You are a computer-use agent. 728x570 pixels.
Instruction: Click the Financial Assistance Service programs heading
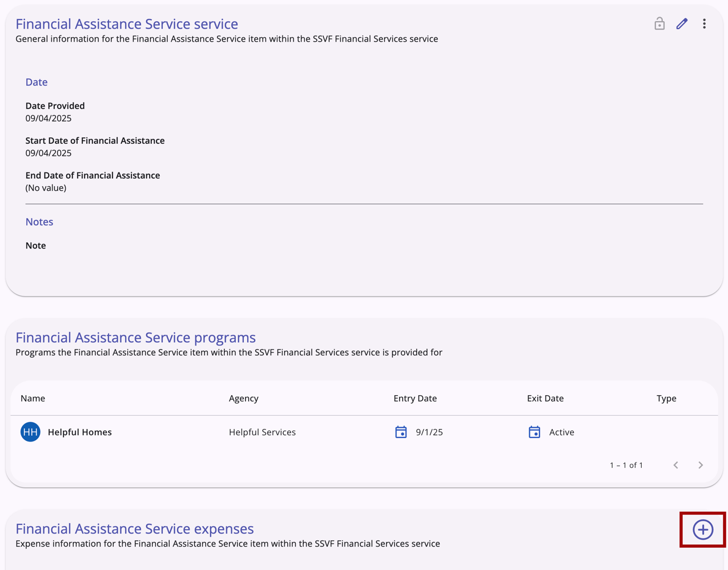click(135, 337)
